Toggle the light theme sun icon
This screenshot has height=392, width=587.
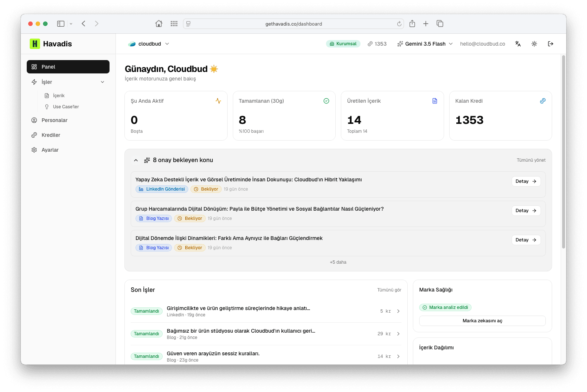[x=534, y=44]
